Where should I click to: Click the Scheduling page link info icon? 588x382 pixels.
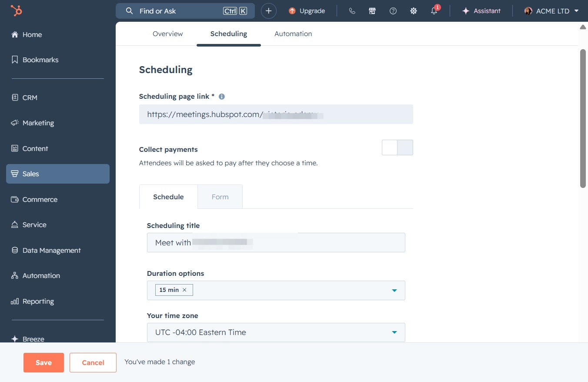[222, 97]
